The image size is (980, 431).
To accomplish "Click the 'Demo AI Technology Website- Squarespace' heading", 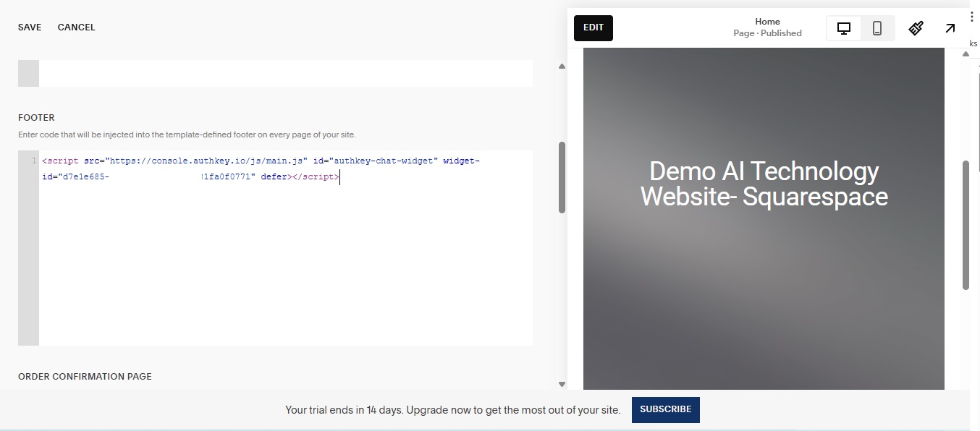I will pos(764,184).
